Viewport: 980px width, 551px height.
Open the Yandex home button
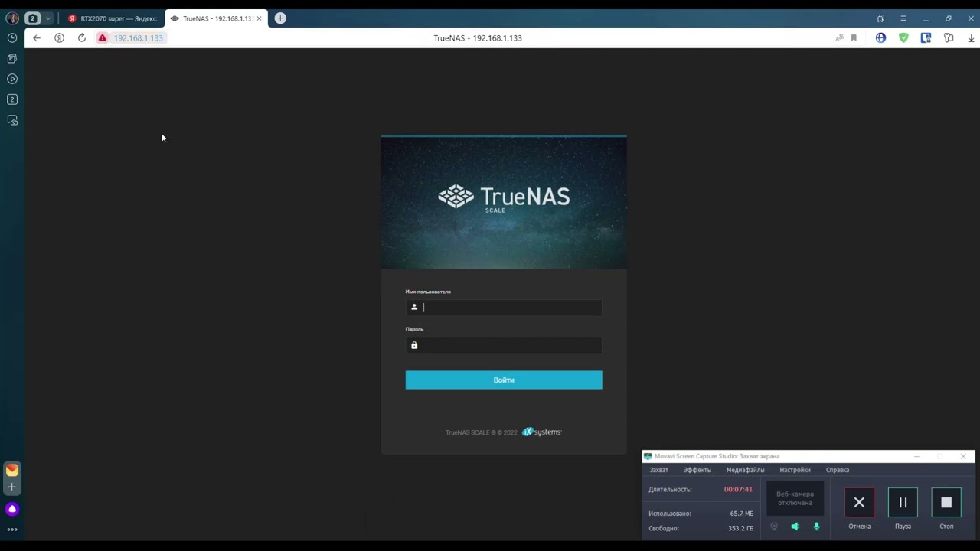tap(59, 37)
